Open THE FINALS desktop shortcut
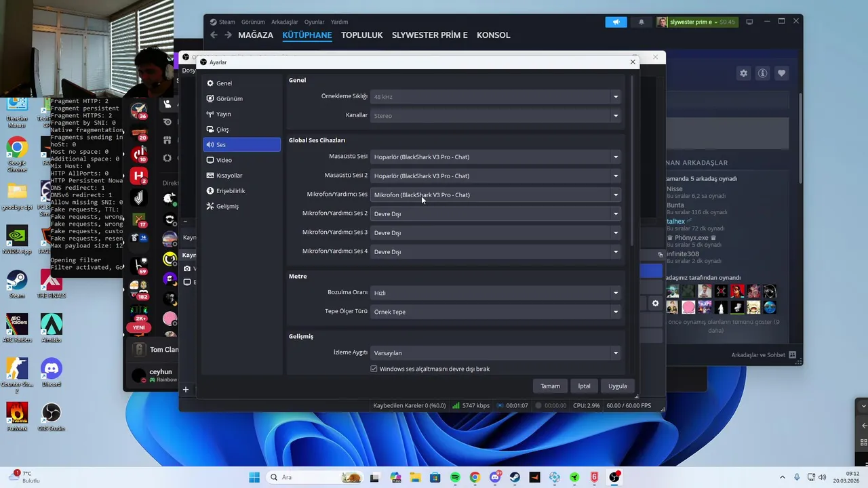Image resolution: width=868 pixels, height=488 pixels. 52,283
